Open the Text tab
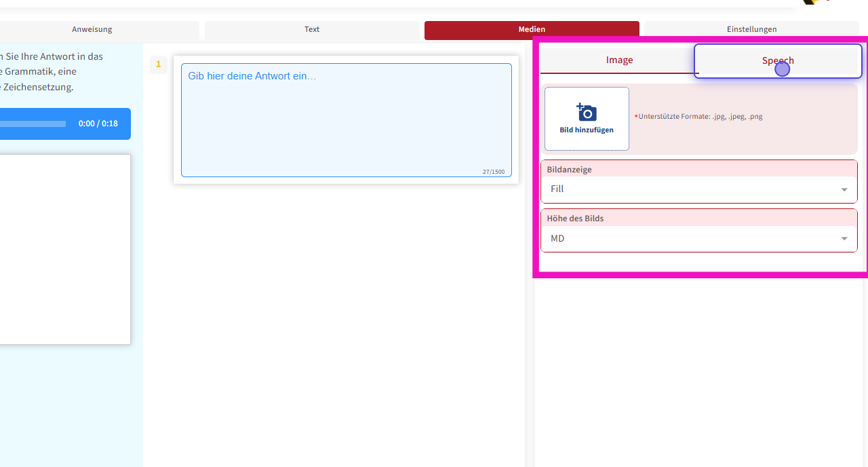Image resolution: width=868 pixels, height=467 pixels. [312, 30]
